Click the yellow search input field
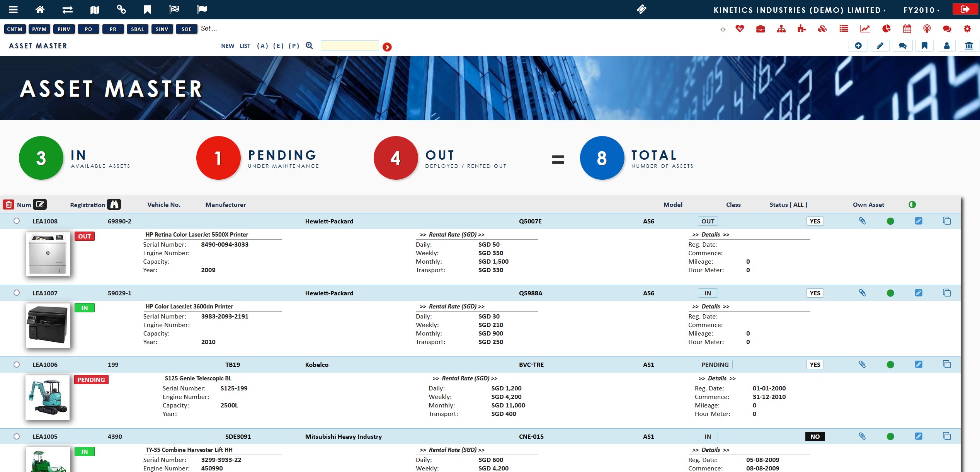This screenshot has height=472, width=980. tap(349, 46)
